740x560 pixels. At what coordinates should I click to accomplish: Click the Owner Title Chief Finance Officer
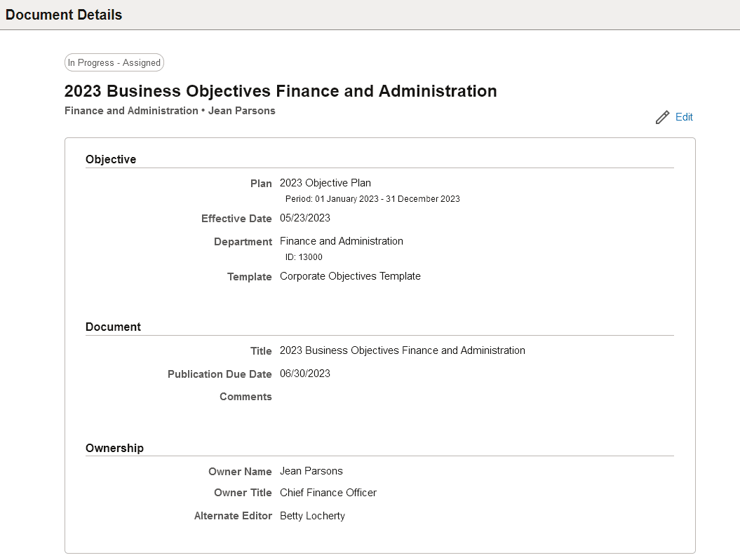click(x=328, y=493)
